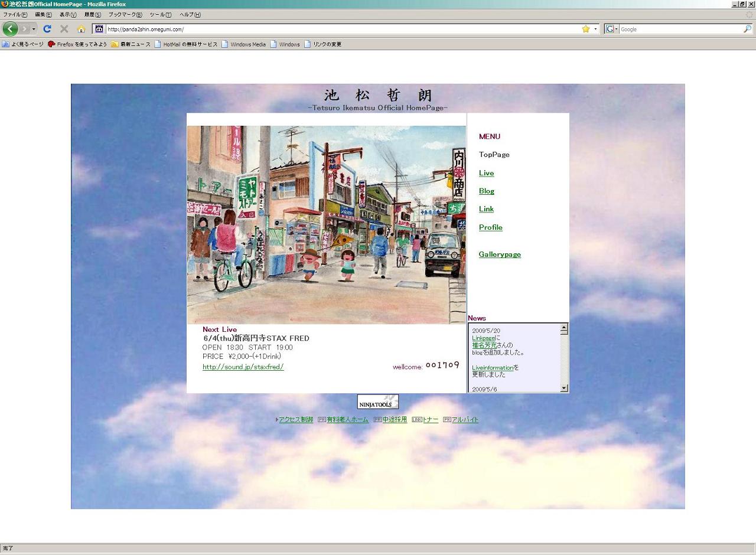Open the plain Windows bookmark

pyautogui.click(x=285, y=44)
